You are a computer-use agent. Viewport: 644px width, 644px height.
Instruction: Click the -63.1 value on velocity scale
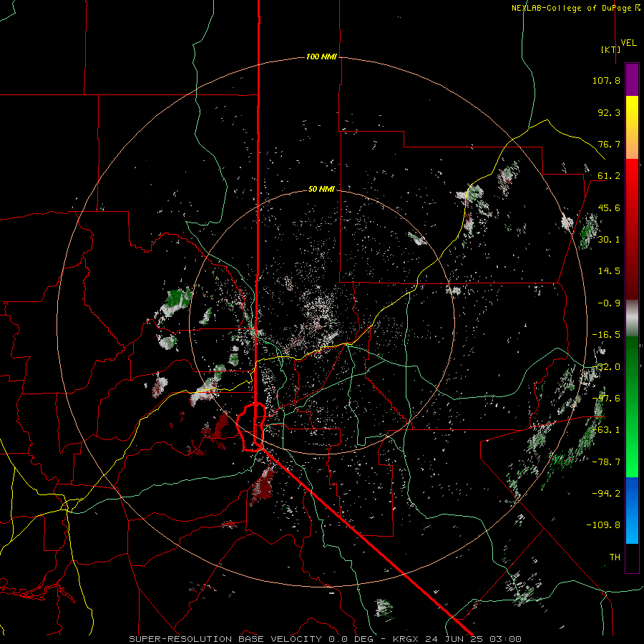click(606, 430)
